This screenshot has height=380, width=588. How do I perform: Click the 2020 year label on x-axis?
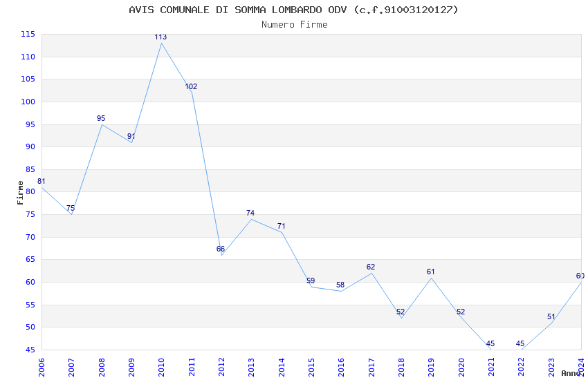click(x=461, y=367)
